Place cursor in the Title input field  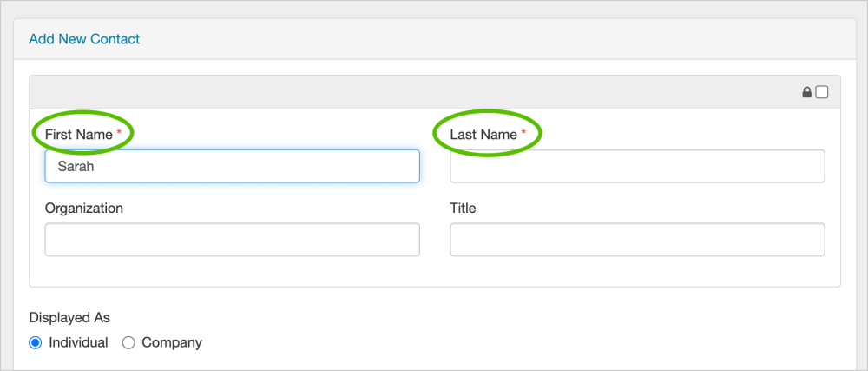[x=637, y=240]
